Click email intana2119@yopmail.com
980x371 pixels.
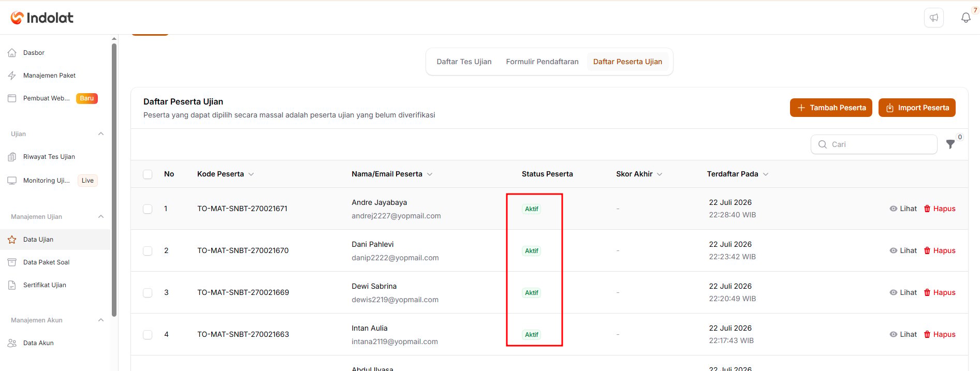coord(394,342)
